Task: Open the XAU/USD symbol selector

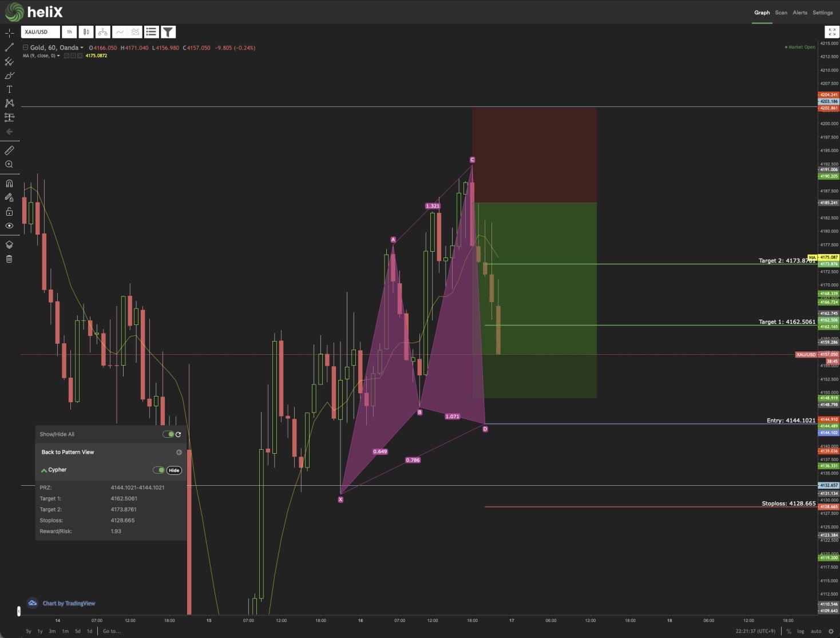Action: point(41,32)
